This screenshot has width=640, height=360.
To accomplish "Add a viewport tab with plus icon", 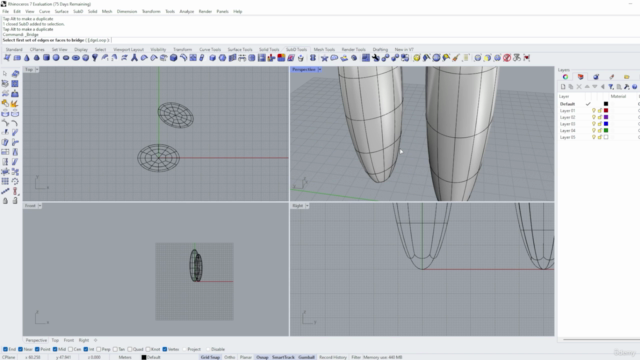I will click(96, 340).
